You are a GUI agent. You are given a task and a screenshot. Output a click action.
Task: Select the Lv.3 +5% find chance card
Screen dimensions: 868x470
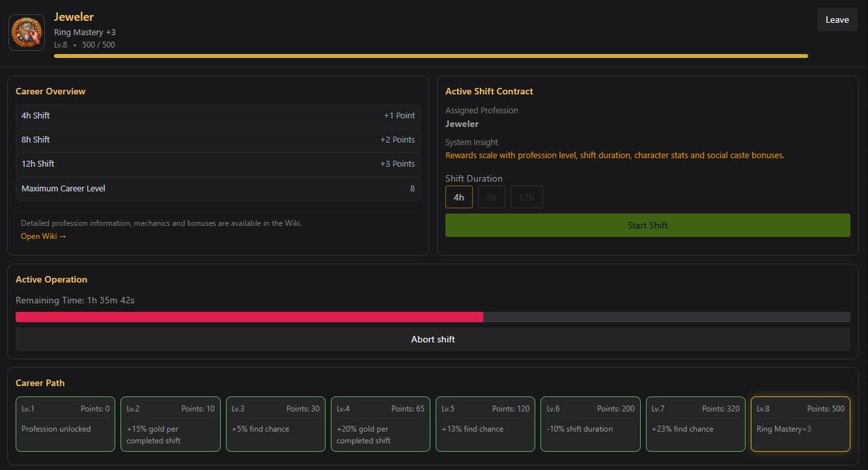click(x=275, y=424)
